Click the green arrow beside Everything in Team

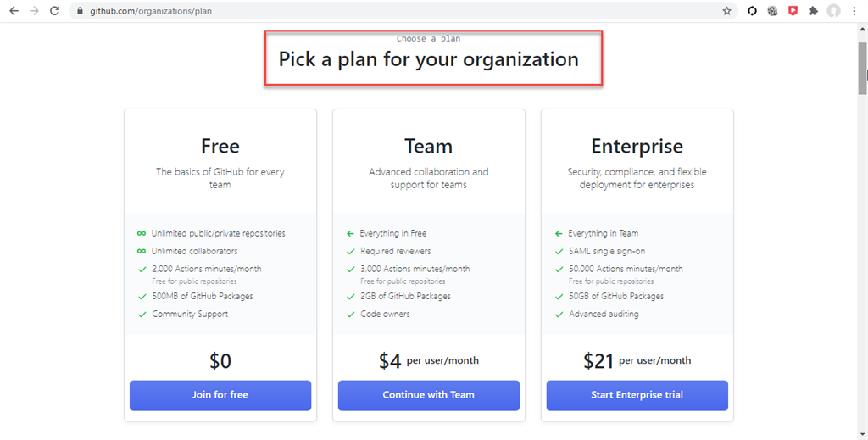click(x=559, y=233)
